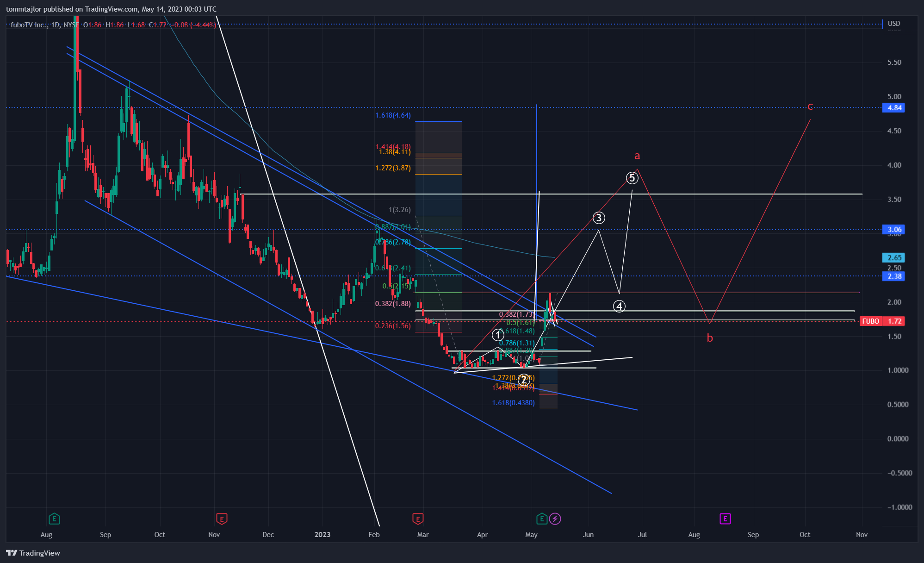
Task: Click the 0.0000 price axis tick
Action: [898, 438]
